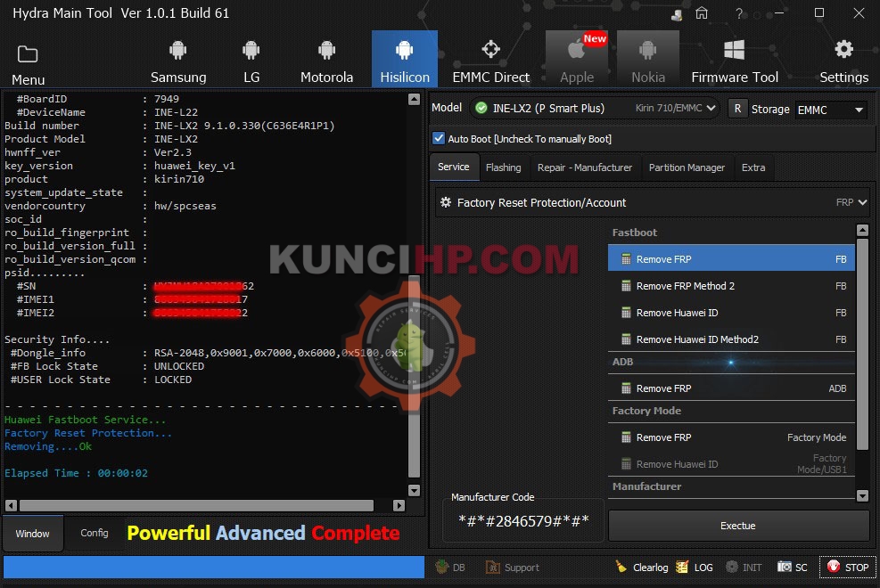The width and height of the screenshot is (880, 588).
Task: Click the LOG button in status bar
Action: (695, 568)
